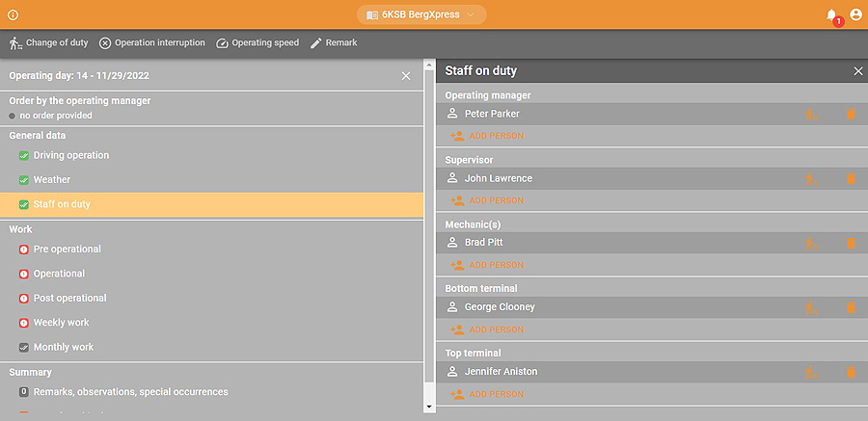Open Operating speed from the toolbar
The height and width of the screenshot is (421, 868).
coord(258,43)
